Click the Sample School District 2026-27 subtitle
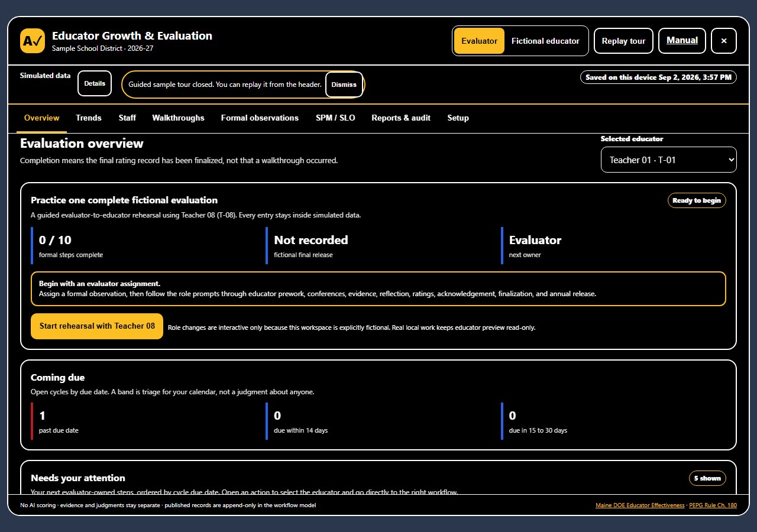The width and height of the screenshot is (757, 532). [x=103, y=48]
